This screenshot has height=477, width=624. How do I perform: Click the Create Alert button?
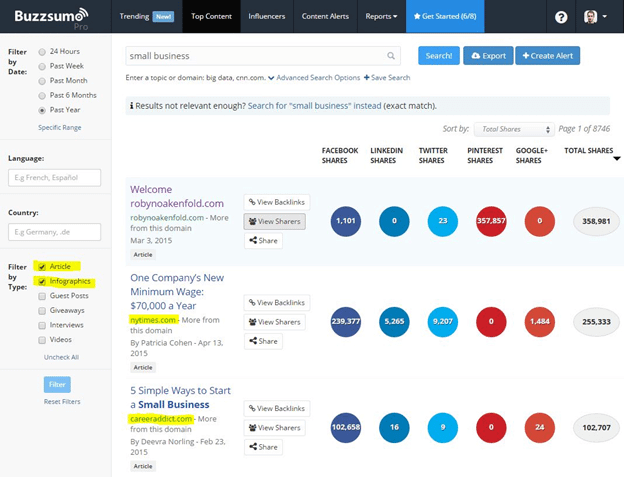pos(548,56)
